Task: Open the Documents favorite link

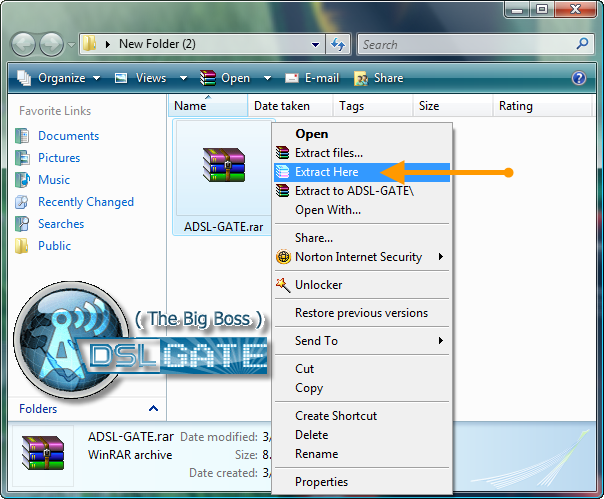Action: click(69, 136)
